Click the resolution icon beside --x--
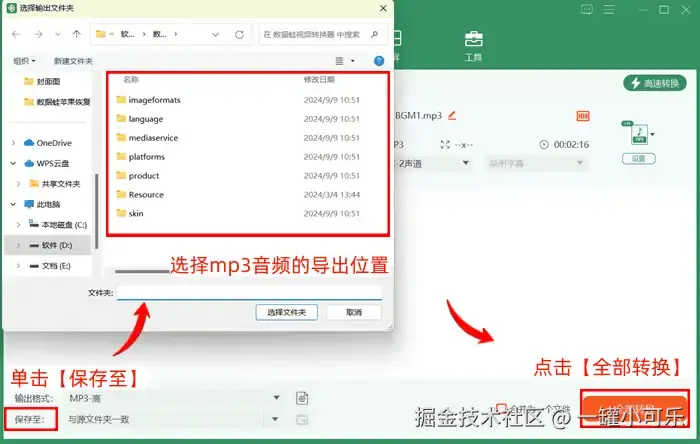The width and height of the screenshot is (700, 444). click(445, 144)
